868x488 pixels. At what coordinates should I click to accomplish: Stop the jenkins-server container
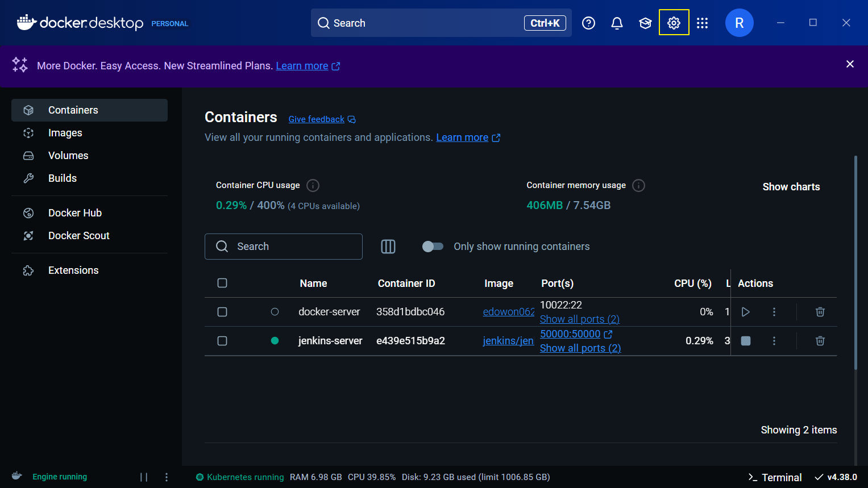[746, 341]
